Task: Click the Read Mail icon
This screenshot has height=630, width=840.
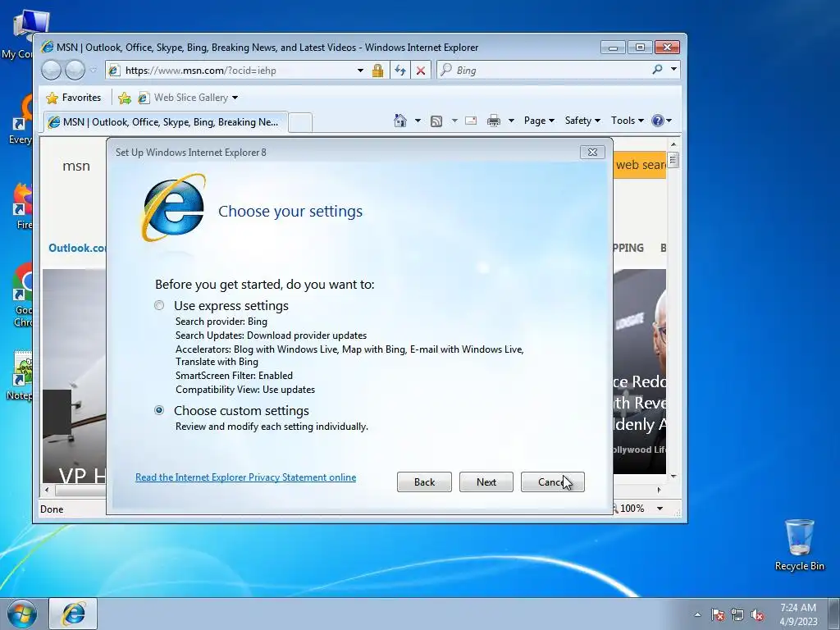Action: tap(471, 121)
